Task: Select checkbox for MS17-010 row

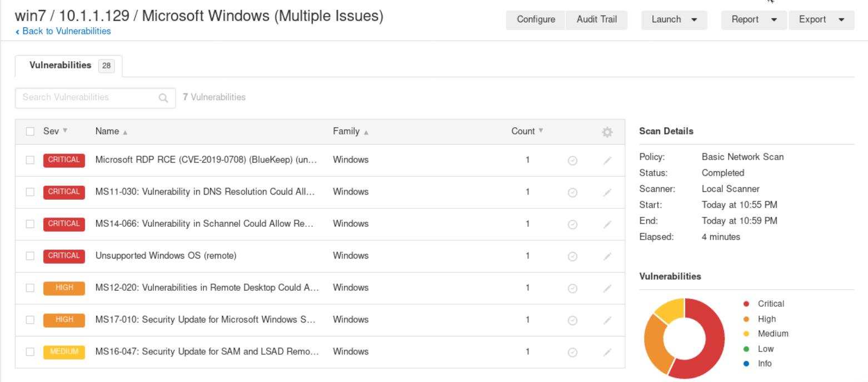Action: [x=30, y=320]
